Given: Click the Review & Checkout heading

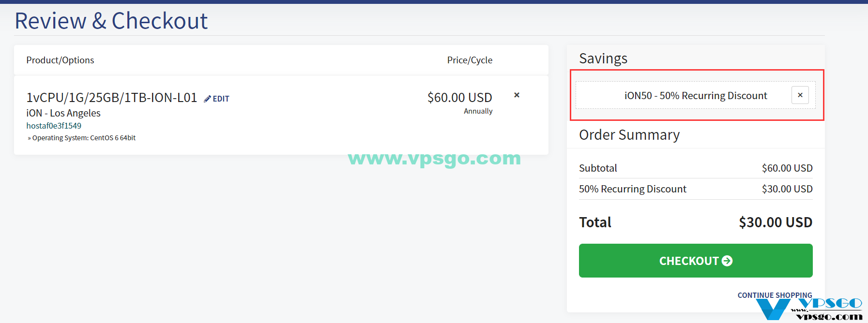Looking at the screenshot, I should click(x=111, y=21).
